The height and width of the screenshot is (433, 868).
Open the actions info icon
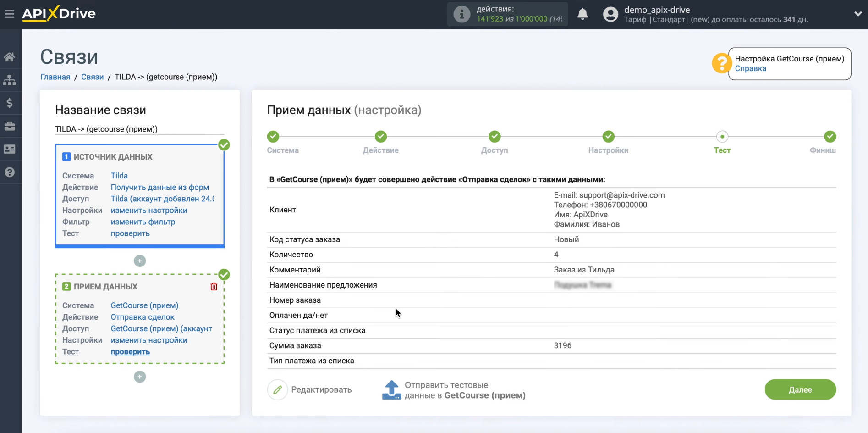(461, 14)
